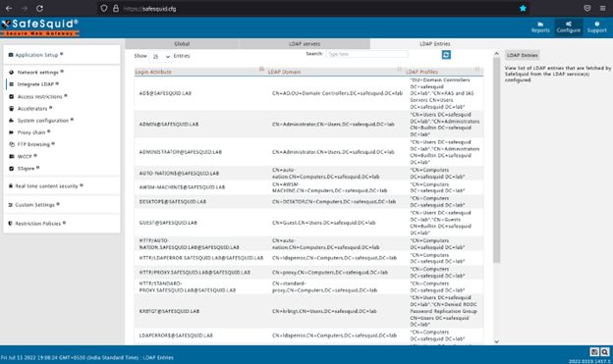The width and height of the screenshot is (613, 364).
Task: Click the browser back arrow
Action: (x=9, y=8)
